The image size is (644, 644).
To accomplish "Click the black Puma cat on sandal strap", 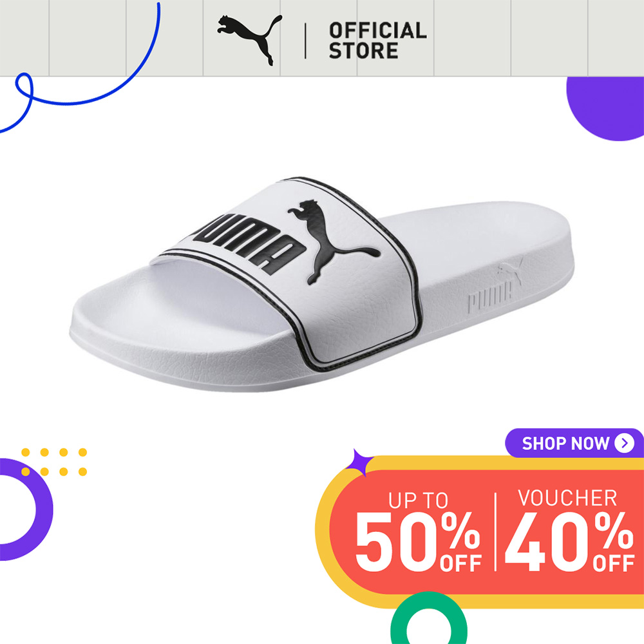I will pyautogui.click(x=333, y=241).
